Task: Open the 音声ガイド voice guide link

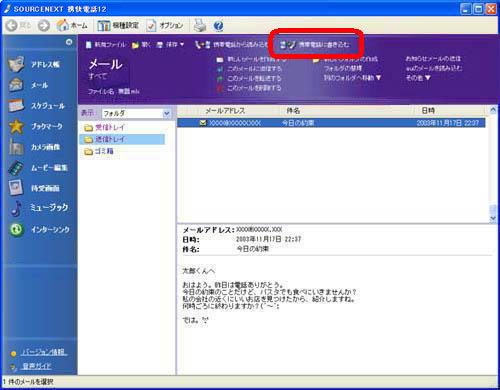Action: coord(37,366)
